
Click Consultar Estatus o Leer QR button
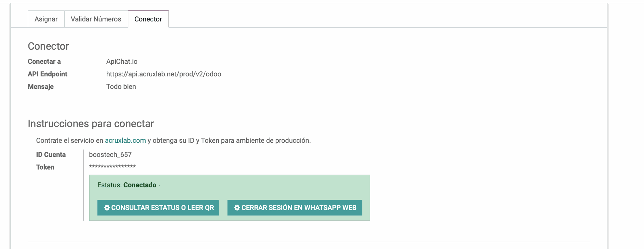click(158, 208)
